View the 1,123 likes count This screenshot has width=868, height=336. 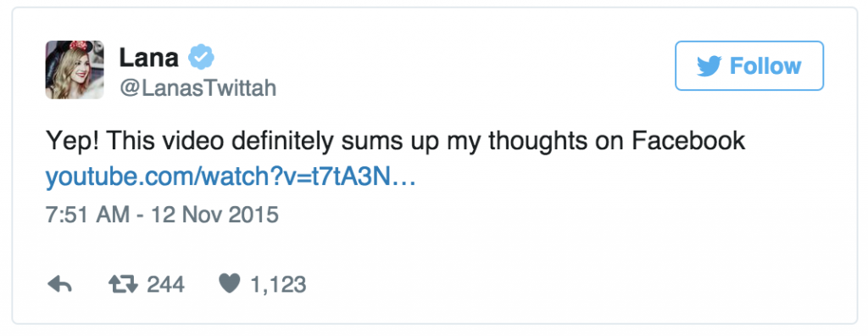pos(278,285)
